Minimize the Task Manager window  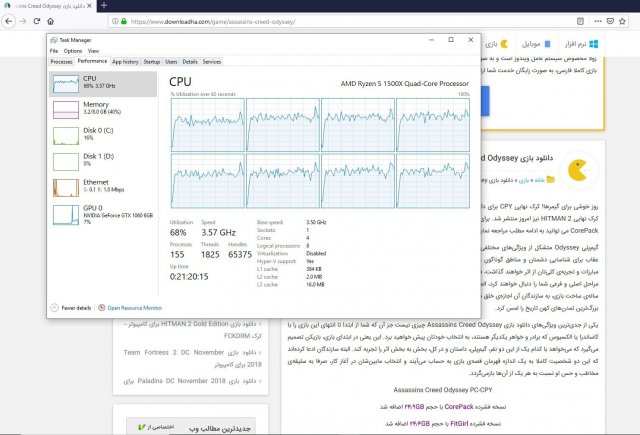[x=431, y=40]
